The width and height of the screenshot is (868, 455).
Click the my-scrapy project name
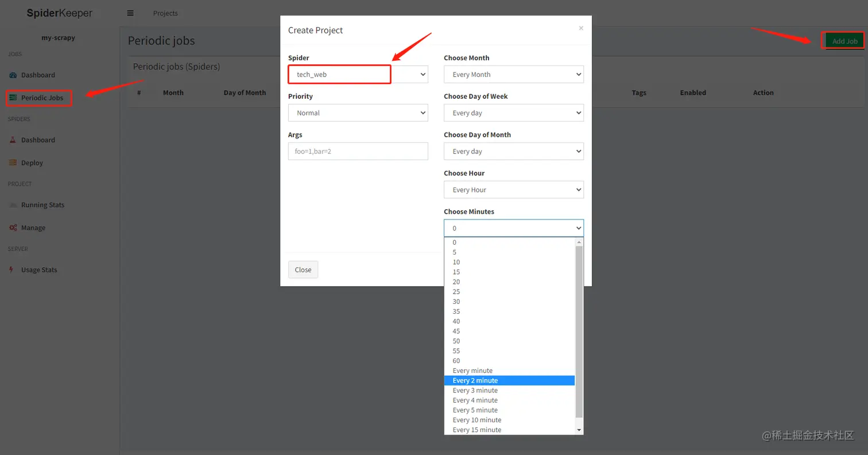59,38
